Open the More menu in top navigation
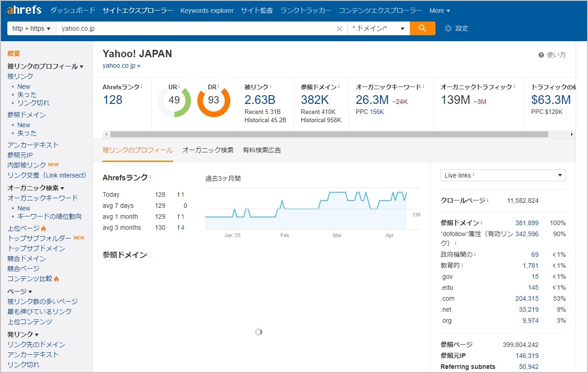 (440, 11)
